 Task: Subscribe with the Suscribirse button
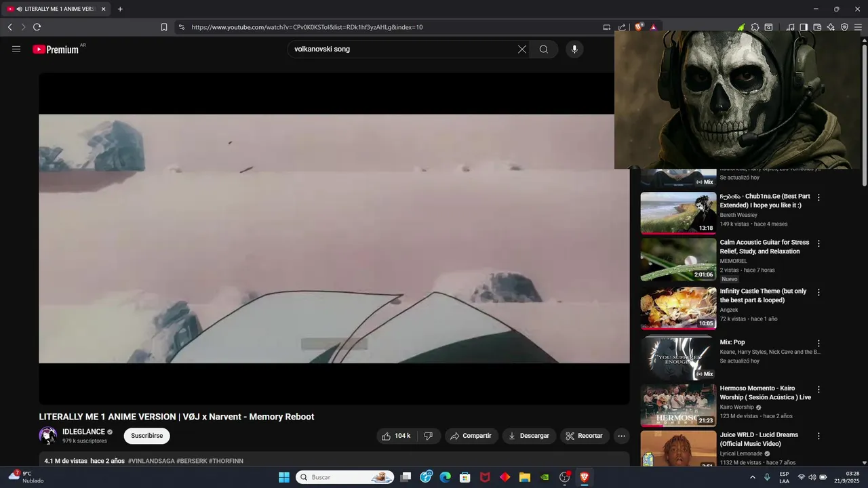pyautogui.click(x=146, y=436)
